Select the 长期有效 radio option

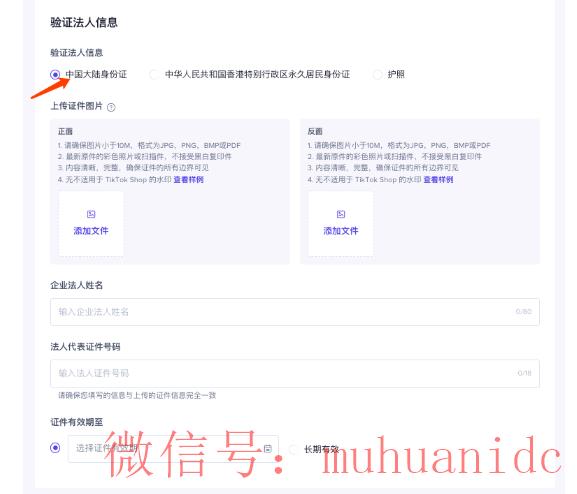point(293,449)
